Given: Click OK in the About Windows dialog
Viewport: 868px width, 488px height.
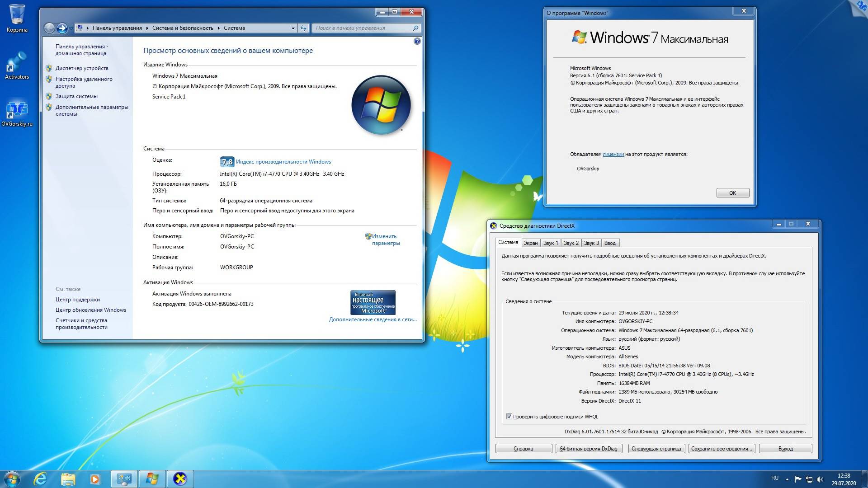Looking at the screenshot, I should [732, 193].
